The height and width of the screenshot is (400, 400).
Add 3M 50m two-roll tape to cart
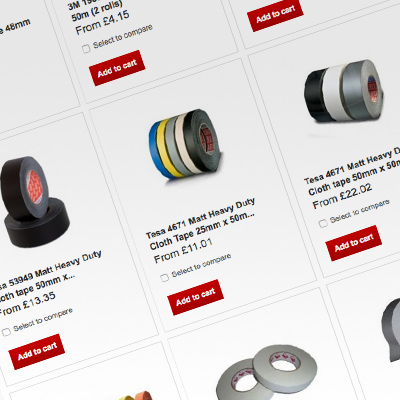tap(117, 68)
